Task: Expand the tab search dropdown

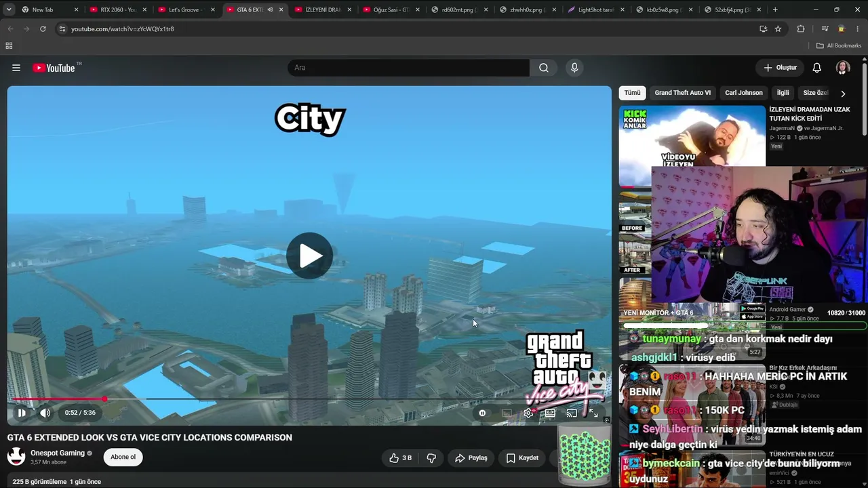Action: click(9, 10)
